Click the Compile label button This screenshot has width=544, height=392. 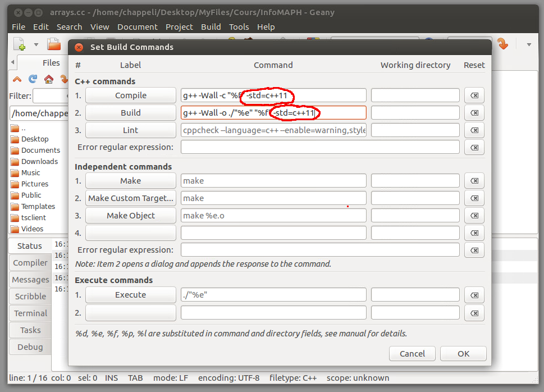point(131,95)
